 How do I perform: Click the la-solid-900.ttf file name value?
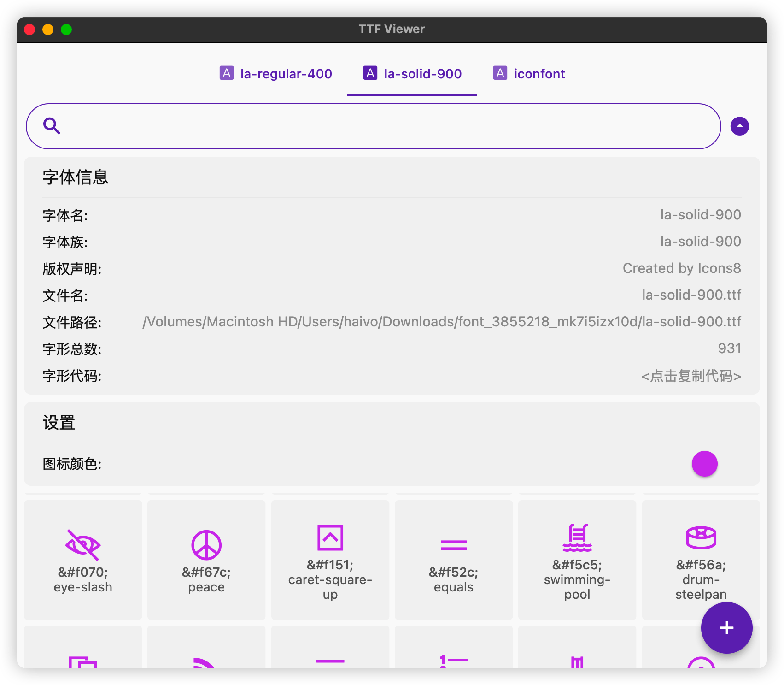(692, 295)
